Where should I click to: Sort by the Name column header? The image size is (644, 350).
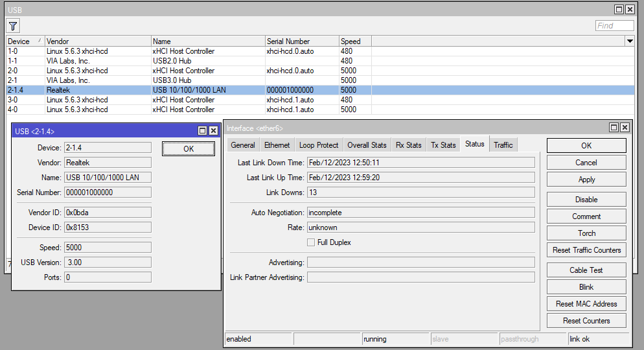pos(208,41)
